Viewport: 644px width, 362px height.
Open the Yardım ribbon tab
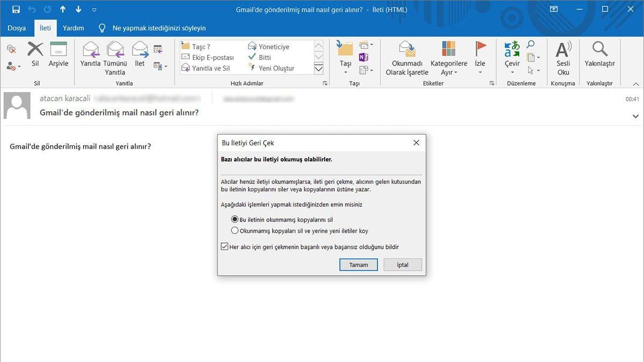coord(72,27)
